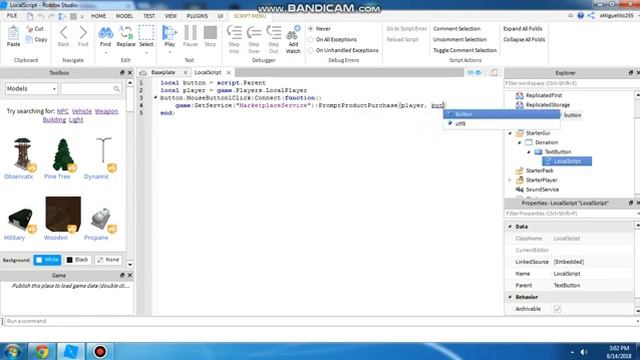Switch to the VIEW ribbon tab
The height and width of the screenshot is (360, 640).
tap(171, 16)
